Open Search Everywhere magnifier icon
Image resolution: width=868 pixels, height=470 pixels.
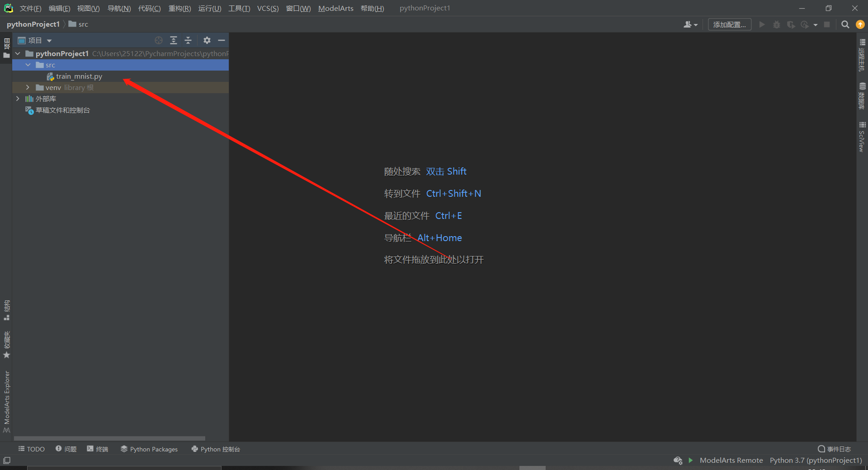point(845,24)
